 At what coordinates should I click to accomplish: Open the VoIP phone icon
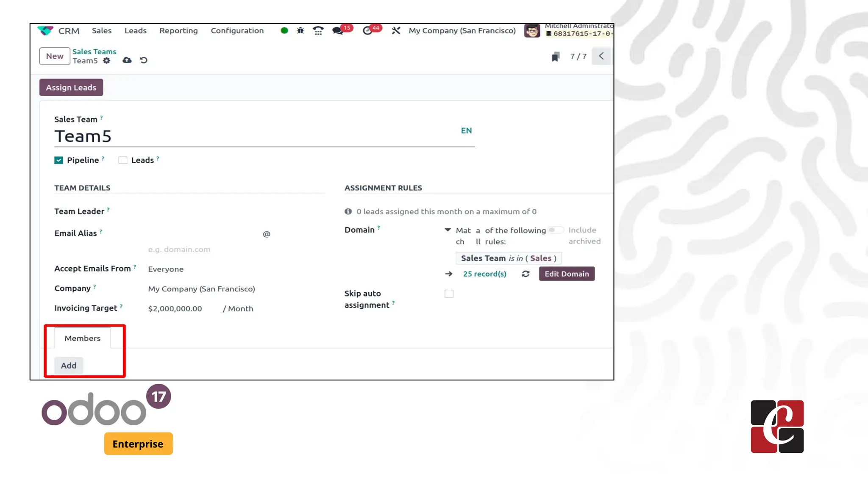(x=318, y=30)
